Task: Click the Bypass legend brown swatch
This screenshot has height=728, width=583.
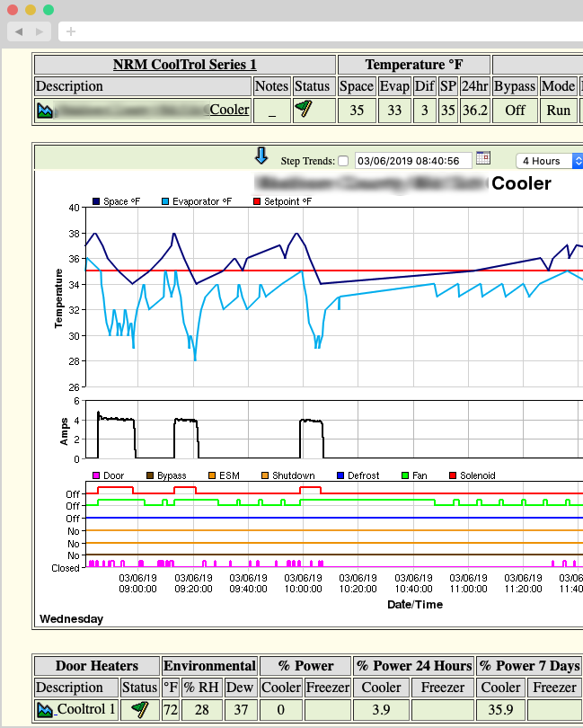Action: coord(150,475)
